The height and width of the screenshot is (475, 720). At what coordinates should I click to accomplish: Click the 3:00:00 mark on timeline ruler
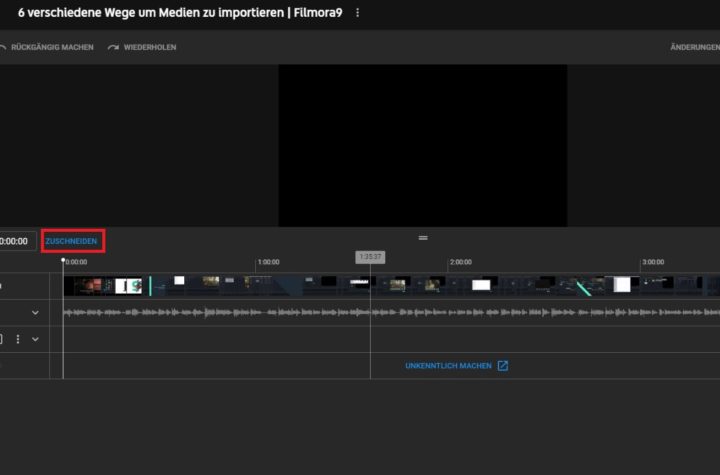click(653, 262)
